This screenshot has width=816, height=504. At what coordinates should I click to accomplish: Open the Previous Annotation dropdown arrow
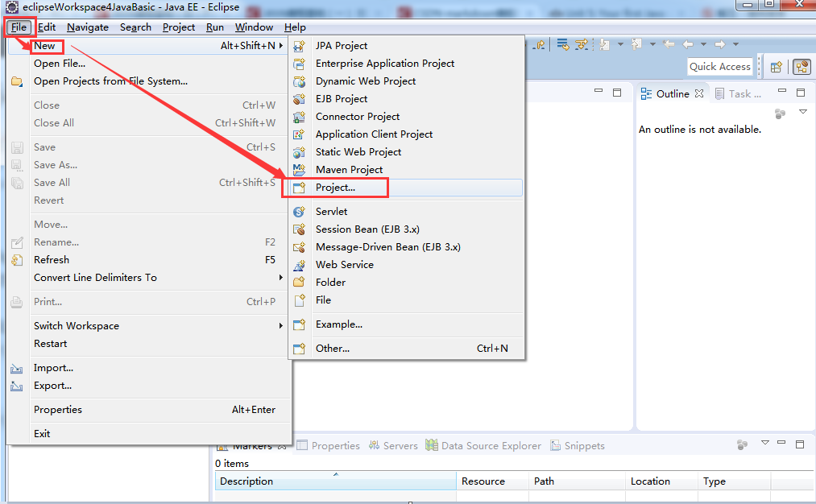tap(652, 45)
